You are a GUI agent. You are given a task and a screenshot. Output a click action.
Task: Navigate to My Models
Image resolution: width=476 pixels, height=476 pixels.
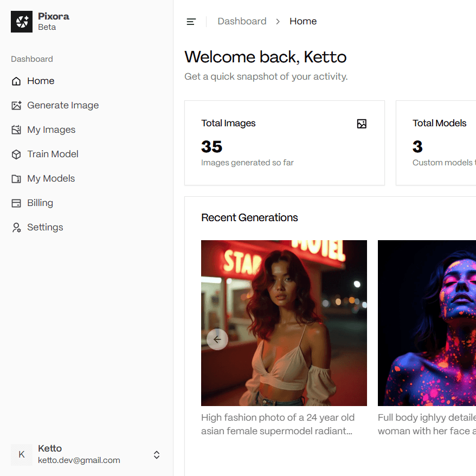[87, 178]
